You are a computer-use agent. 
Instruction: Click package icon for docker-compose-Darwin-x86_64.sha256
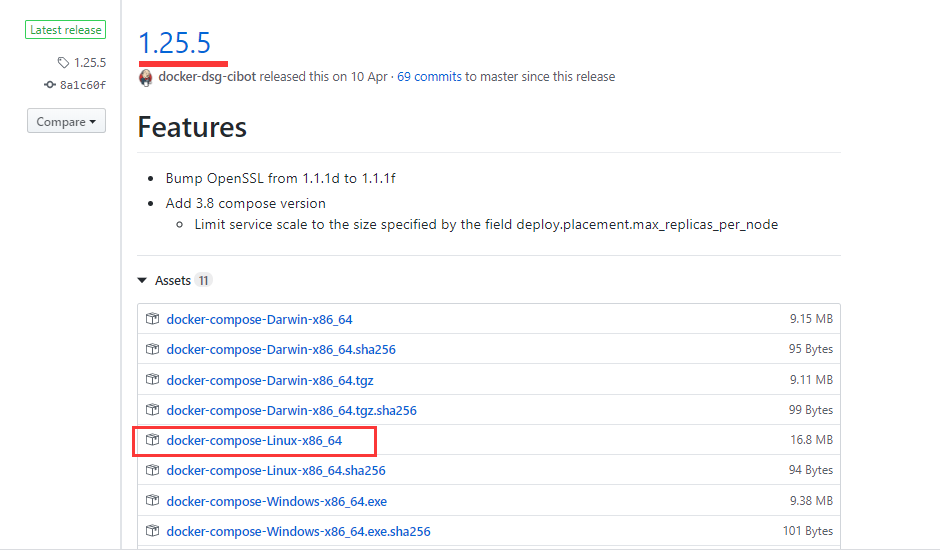click(152, 349)
